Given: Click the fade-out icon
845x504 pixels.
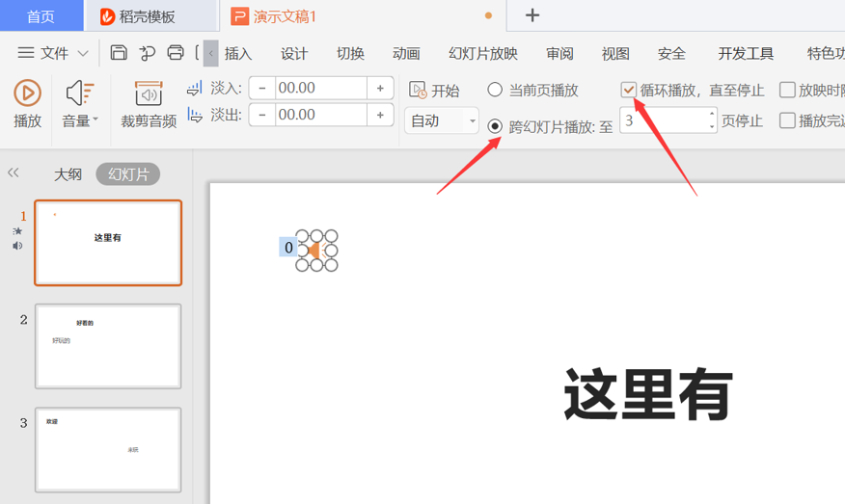Looking at the screenshot, I should coord(195,114).
